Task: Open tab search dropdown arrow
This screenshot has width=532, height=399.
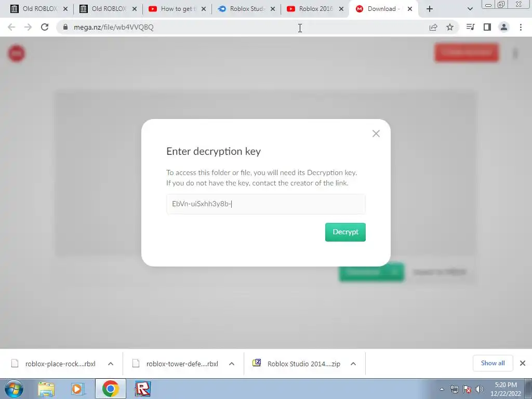Action: [470, 9]
